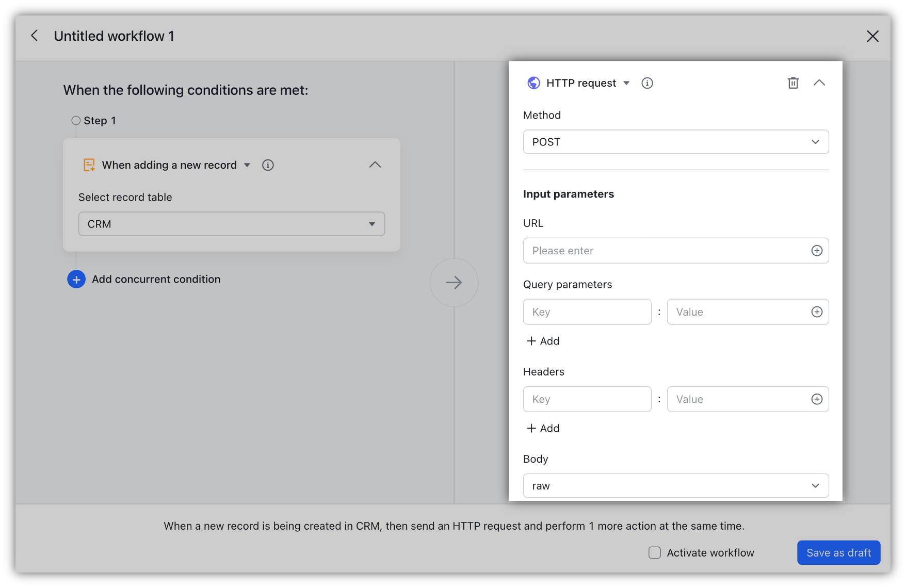Viewport: 906px width, 588px height.
Task: Go back using the left chevron arrow
Action: point(35,36)
